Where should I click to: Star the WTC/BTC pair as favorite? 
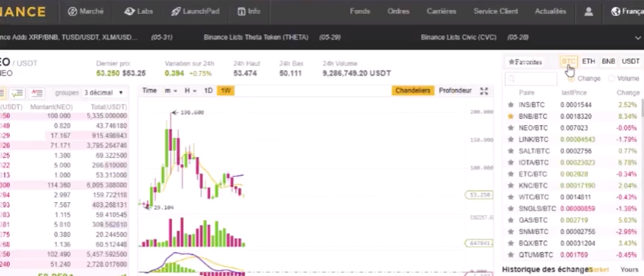[x=511, y=197]
